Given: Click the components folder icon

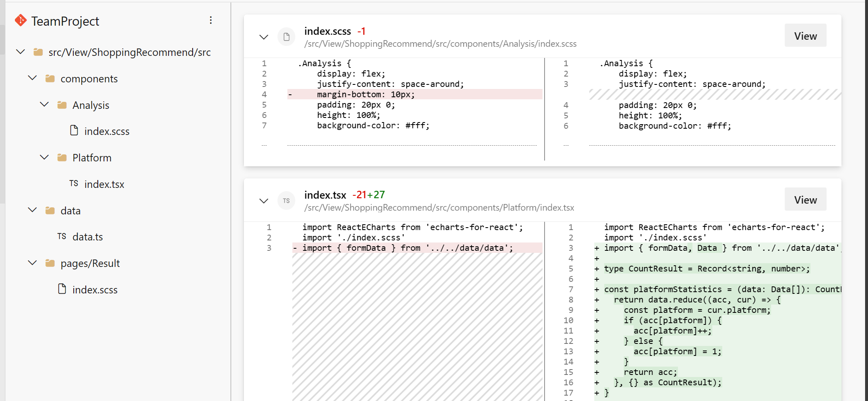Looking at the screenshot, I should [x=50, y=79].
